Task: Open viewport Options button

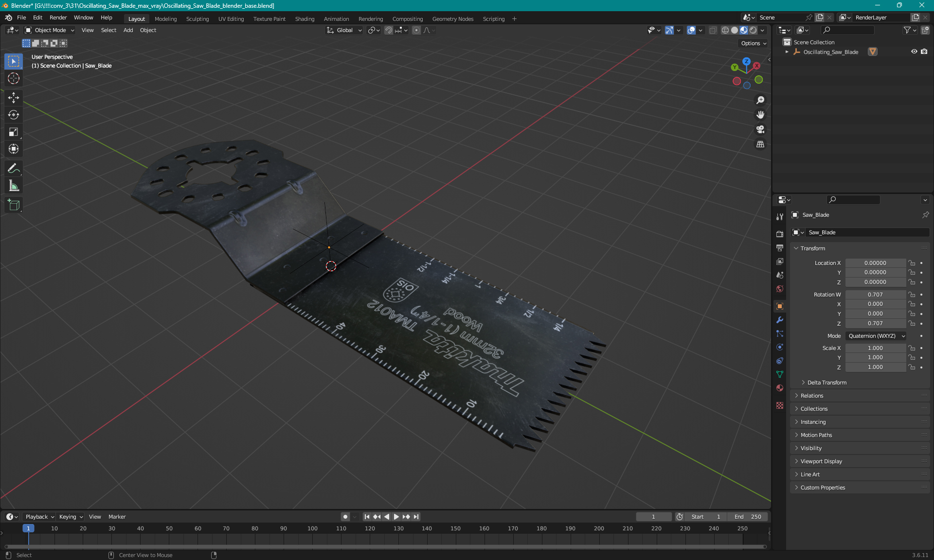Action: click(x=754, y=43)
